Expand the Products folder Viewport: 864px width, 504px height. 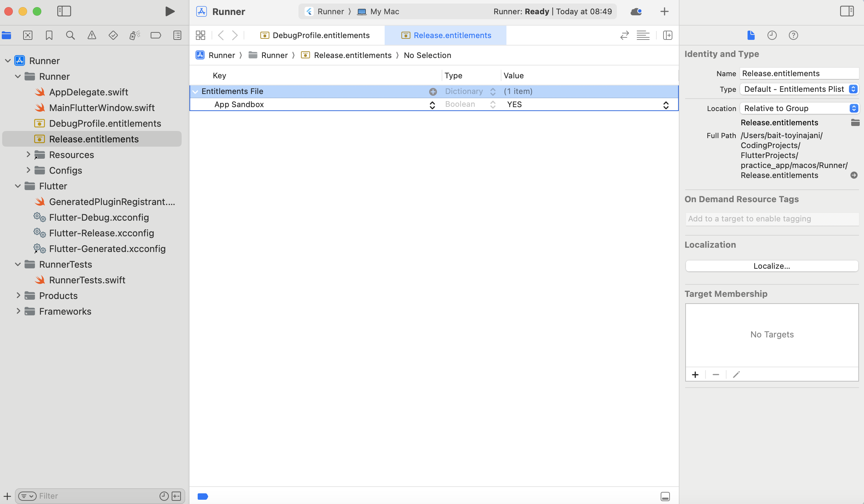click(x=18, y=295)
